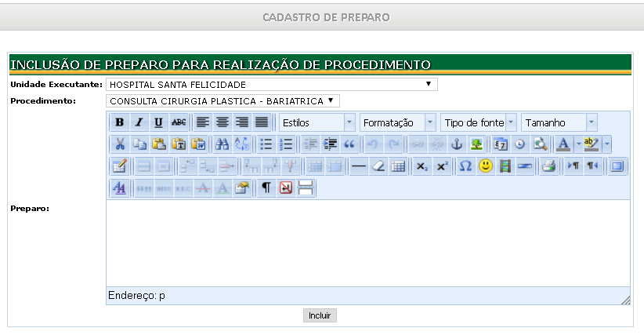Apply subscript formatting
Viewport: 644px width, 335px height.
(421, 166)
